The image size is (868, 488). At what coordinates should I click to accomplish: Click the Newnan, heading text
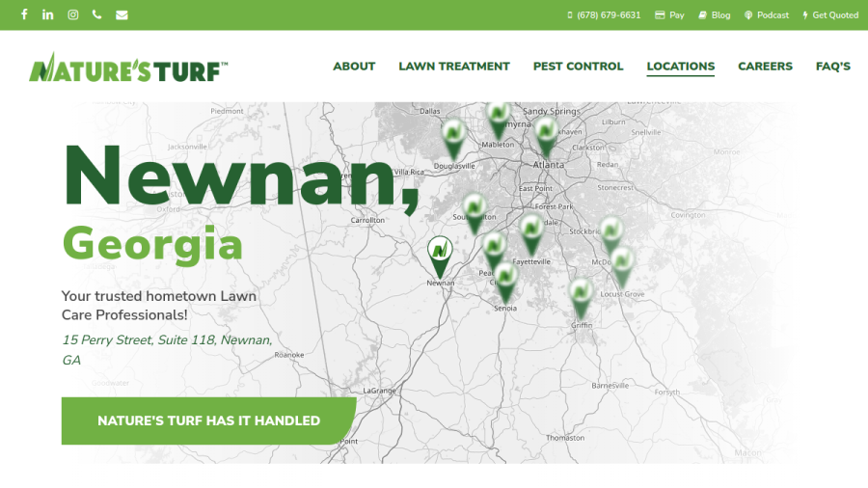(241, 177)
